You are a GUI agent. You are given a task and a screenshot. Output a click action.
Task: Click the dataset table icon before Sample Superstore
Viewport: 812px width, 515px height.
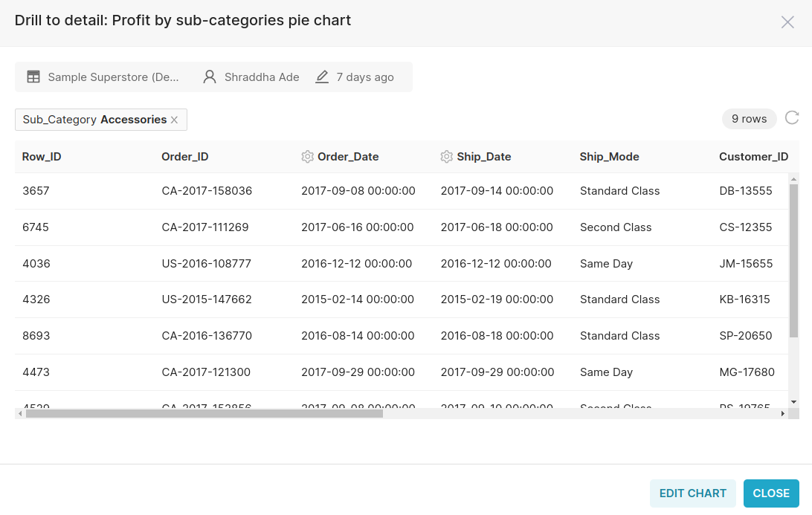click(x=33, y=76)
